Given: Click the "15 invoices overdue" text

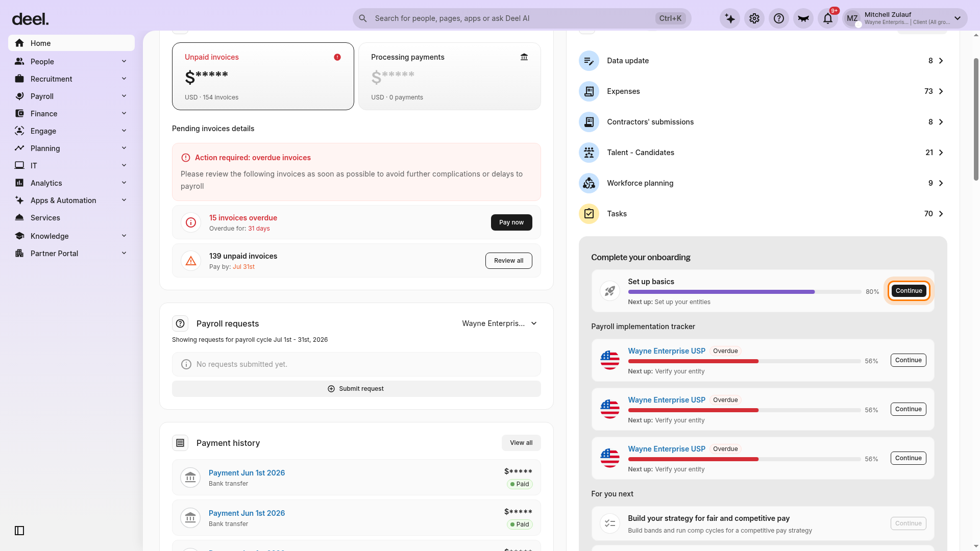Looking at the screenshot, I should 243,218.
